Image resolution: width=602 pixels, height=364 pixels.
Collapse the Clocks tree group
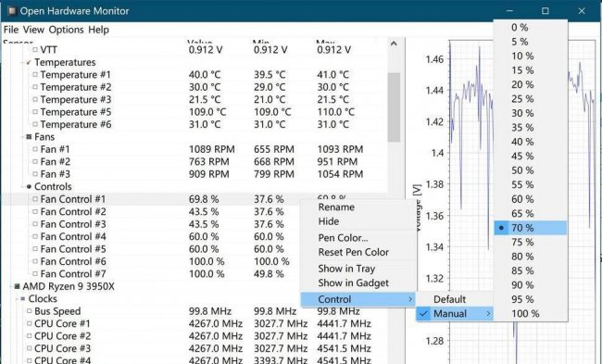(18, 299)
